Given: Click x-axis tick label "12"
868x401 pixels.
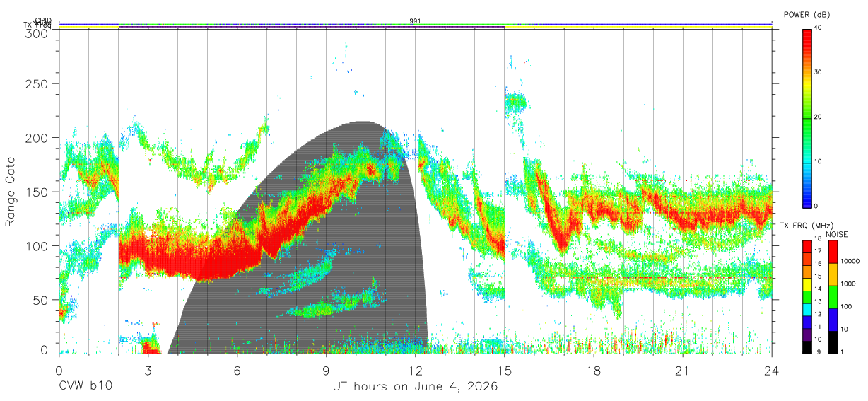Looking at the screenshot, I should point(416,371).
